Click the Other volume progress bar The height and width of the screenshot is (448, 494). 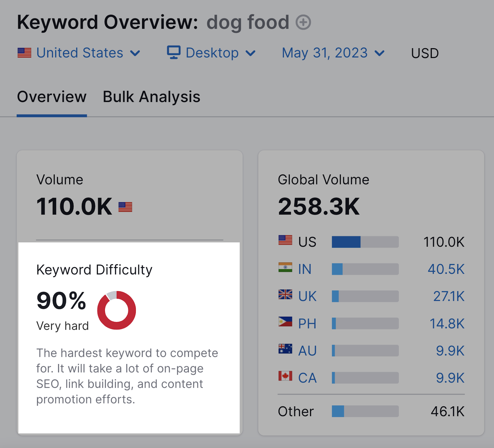365,411
